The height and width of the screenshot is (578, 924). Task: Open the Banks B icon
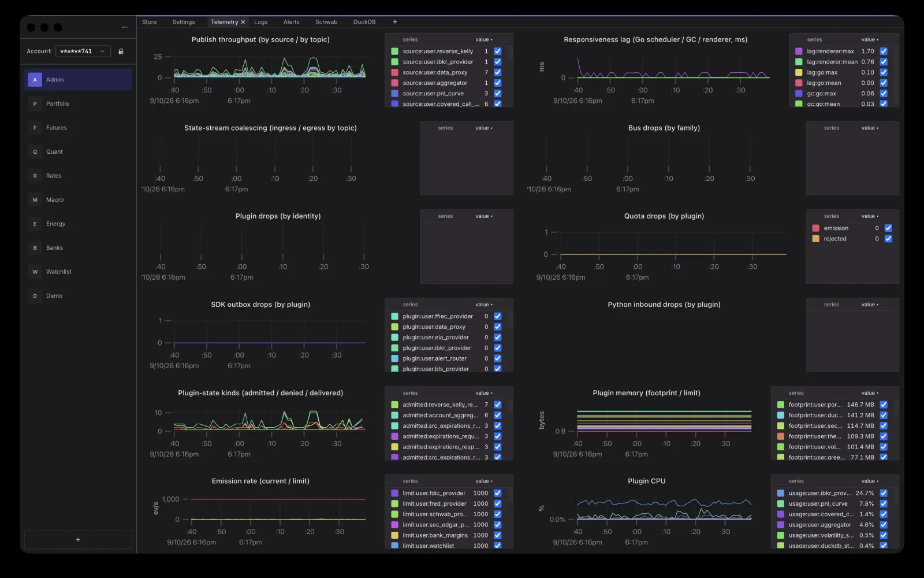click(x=35, y=248)
